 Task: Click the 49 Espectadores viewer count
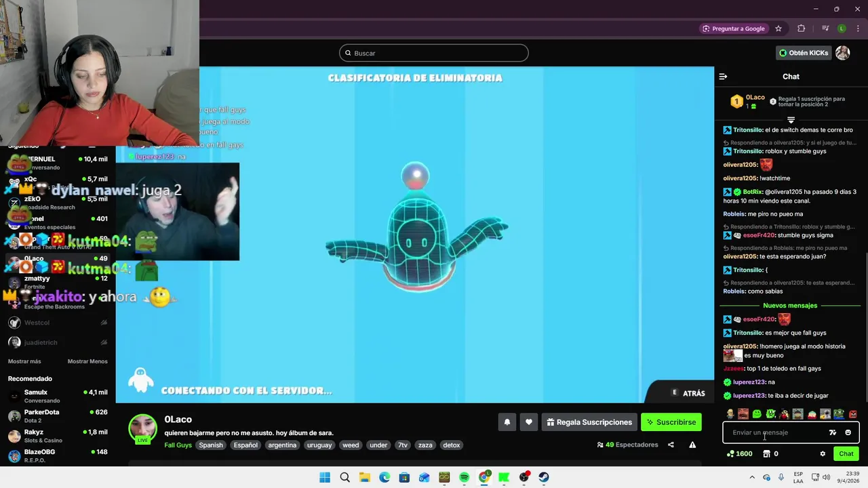point(627,445)
